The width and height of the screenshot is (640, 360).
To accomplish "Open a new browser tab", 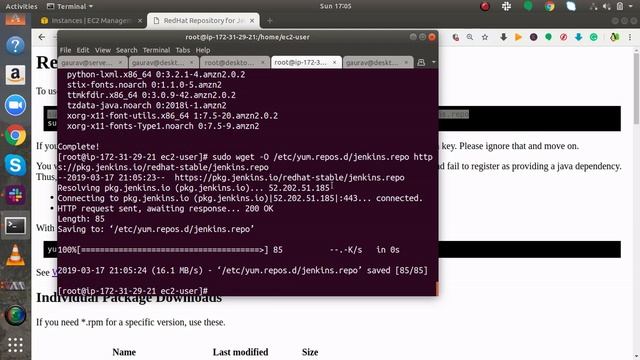I will (269, 20).
